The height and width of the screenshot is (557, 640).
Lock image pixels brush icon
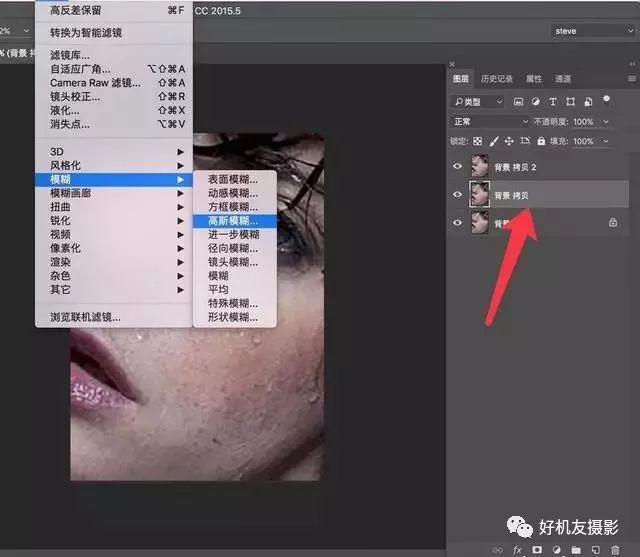click(493, 141)
